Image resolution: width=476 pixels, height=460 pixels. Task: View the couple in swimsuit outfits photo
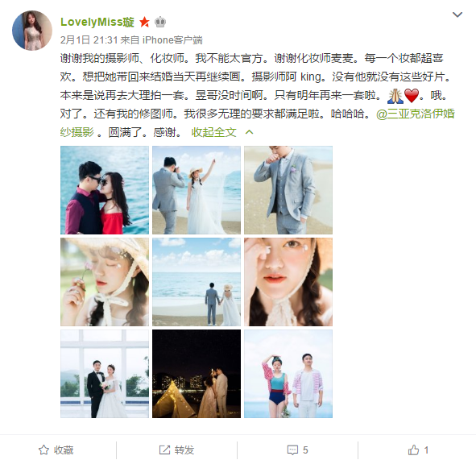(288, 374)
